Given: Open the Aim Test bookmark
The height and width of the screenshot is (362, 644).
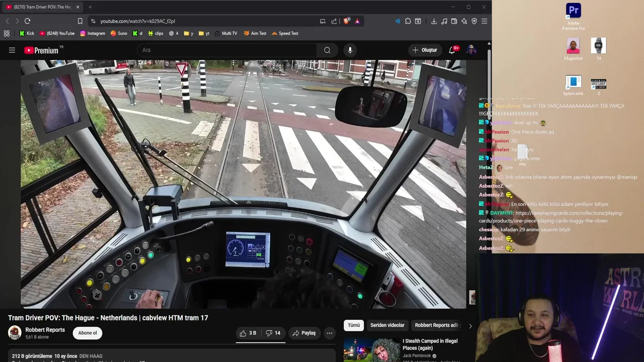Looking at the screenshot, I should tap(255, 33).
